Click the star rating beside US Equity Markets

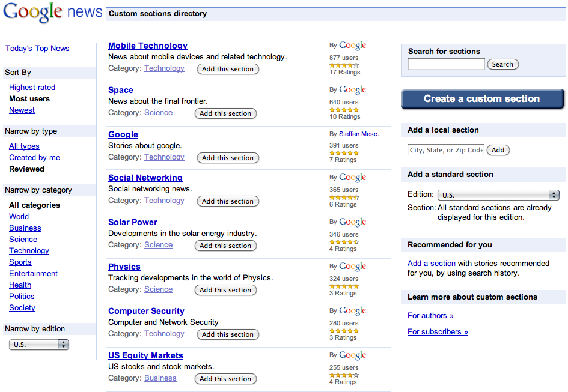pyautogui.click(x=343, y=375)
